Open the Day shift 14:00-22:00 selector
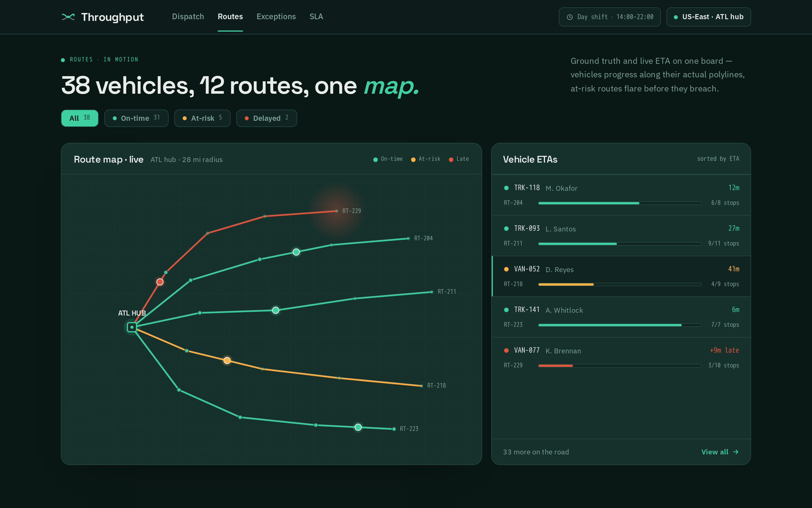 pos(610,17)
